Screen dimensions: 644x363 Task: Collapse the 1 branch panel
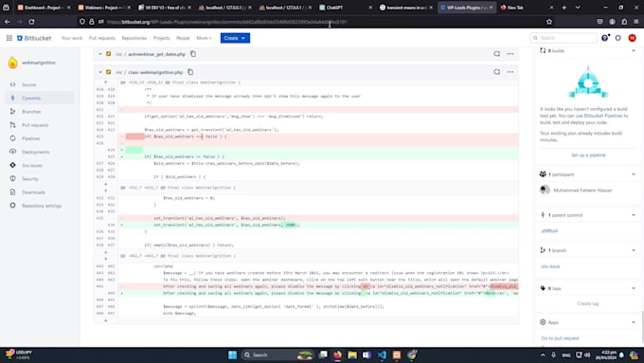633,250
